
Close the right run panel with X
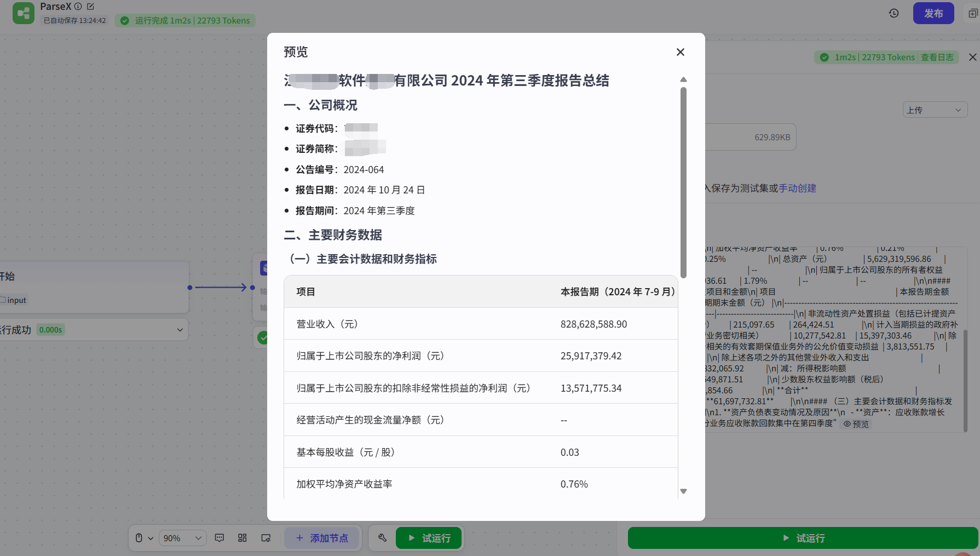pos(972,57)
